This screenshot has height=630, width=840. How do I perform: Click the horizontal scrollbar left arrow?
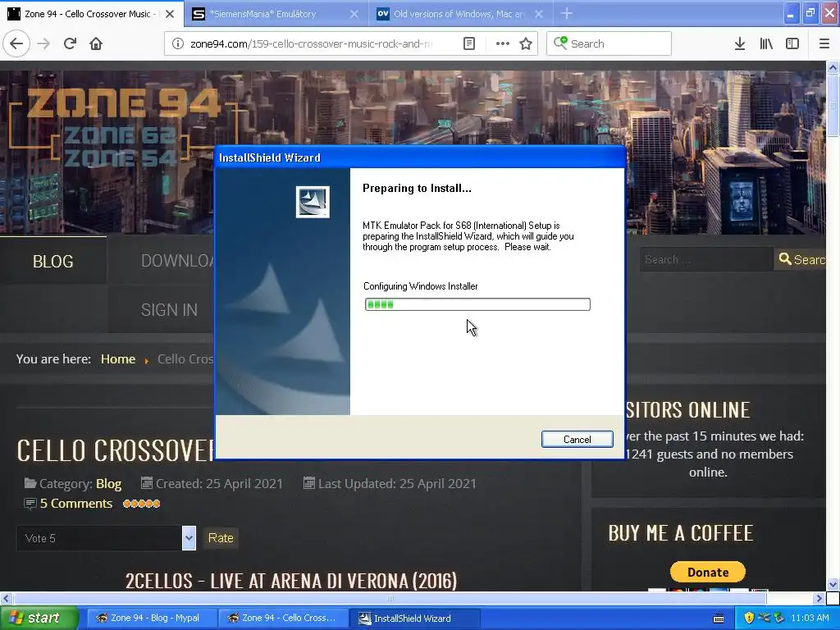[x=6, y=598]
